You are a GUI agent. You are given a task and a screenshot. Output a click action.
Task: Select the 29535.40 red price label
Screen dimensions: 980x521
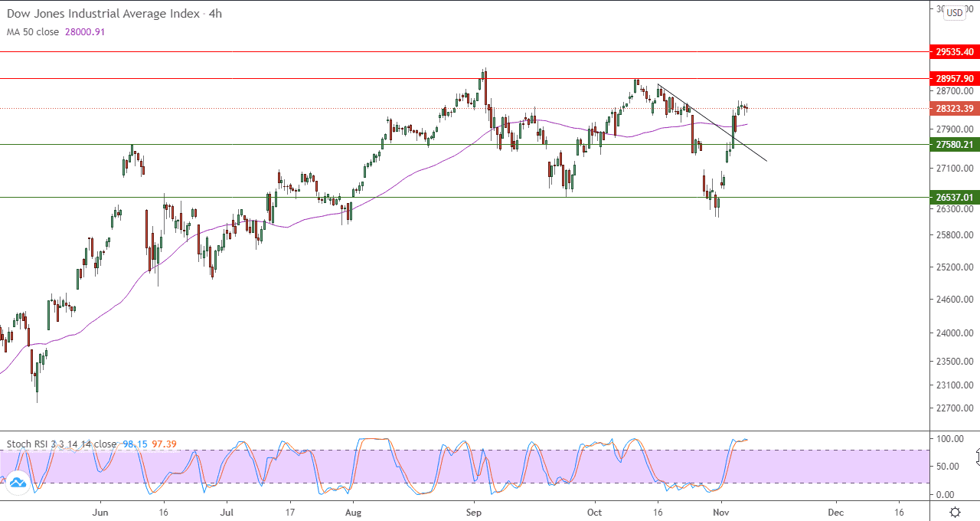[954, 52]
